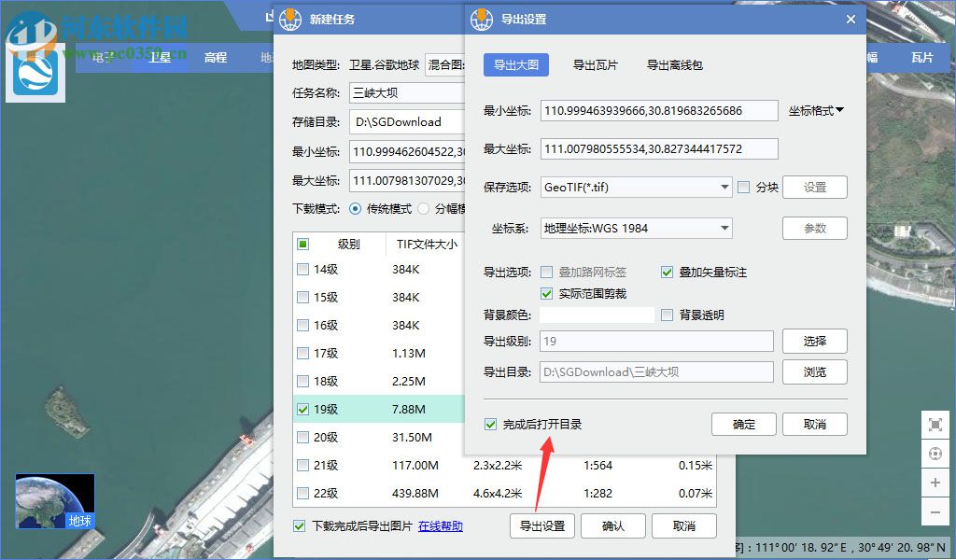Click the globe logo in the 导出设置 title bar
Viewport: 956px width, 560px height.
pos(484,19)
